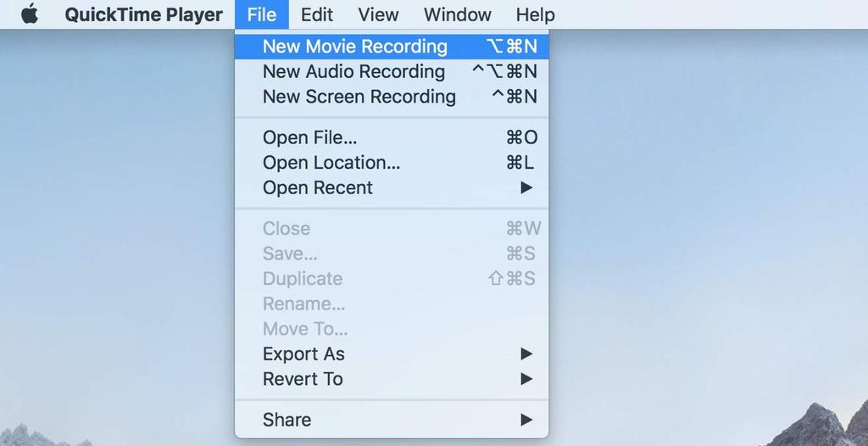Click the Export As submenu arrow
The width and height of the screenshot is (868, 446).
pyautogui.click(x=526, y=354)
